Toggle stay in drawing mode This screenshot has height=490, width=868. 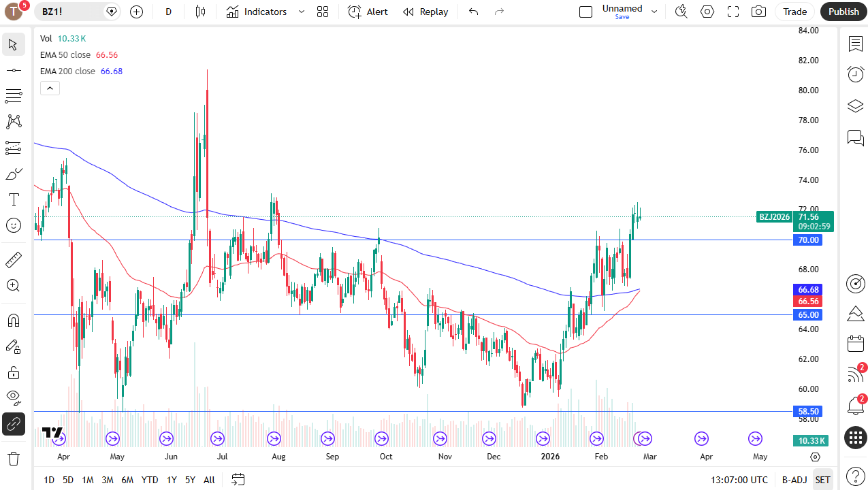point(13,346)
